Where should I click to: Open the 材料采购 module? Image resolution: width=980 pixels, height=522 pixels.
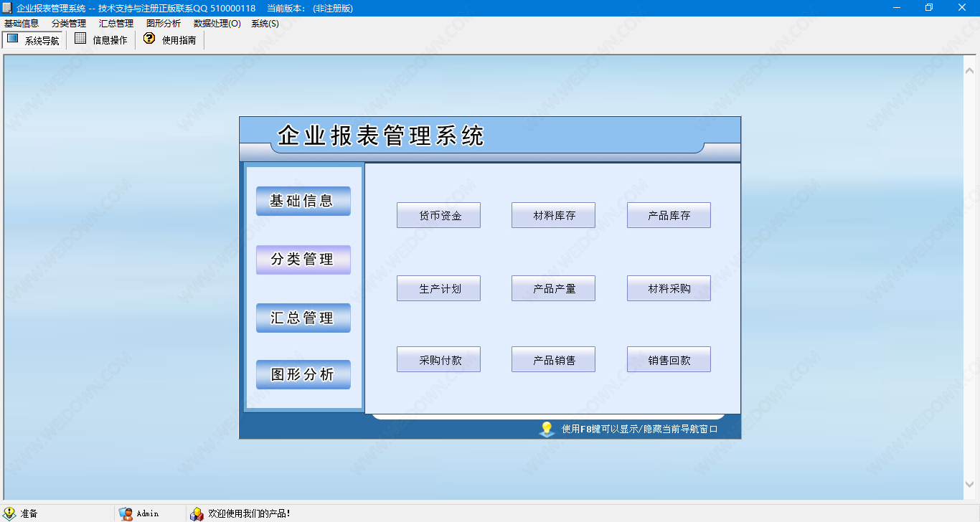(x=669, y=288)
